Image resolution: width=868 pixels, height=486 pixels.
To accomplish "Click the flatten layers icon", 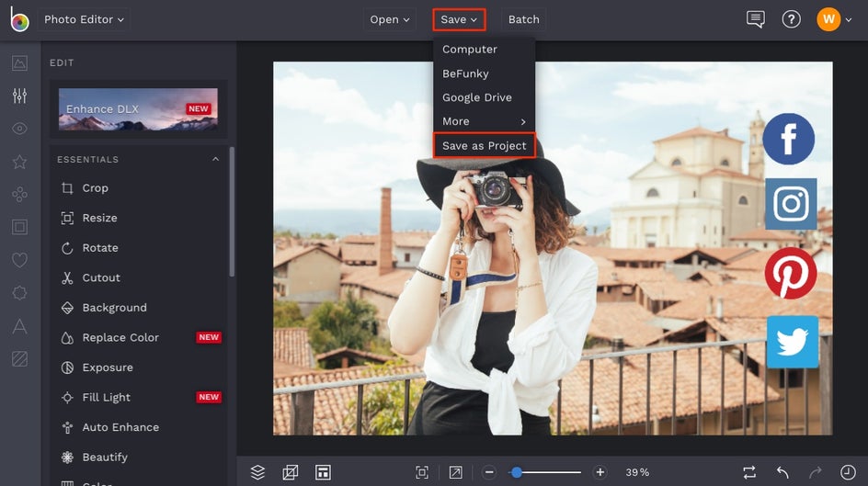I will coord(290,472).
